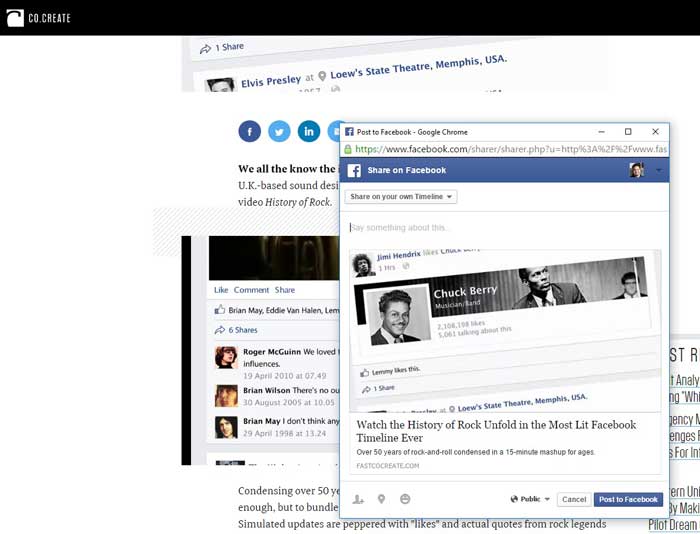Click 'History of Rock' italic text

click(298, 202)
